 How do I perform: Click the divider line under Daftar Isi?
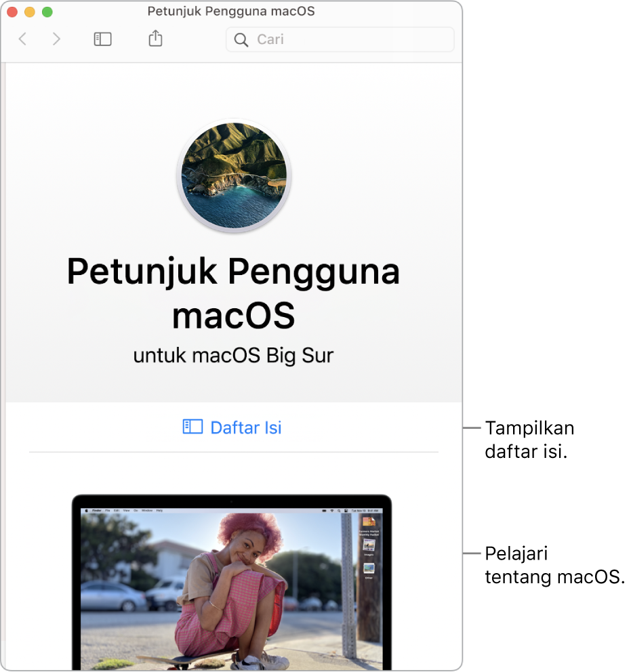(x=233, y=451)
